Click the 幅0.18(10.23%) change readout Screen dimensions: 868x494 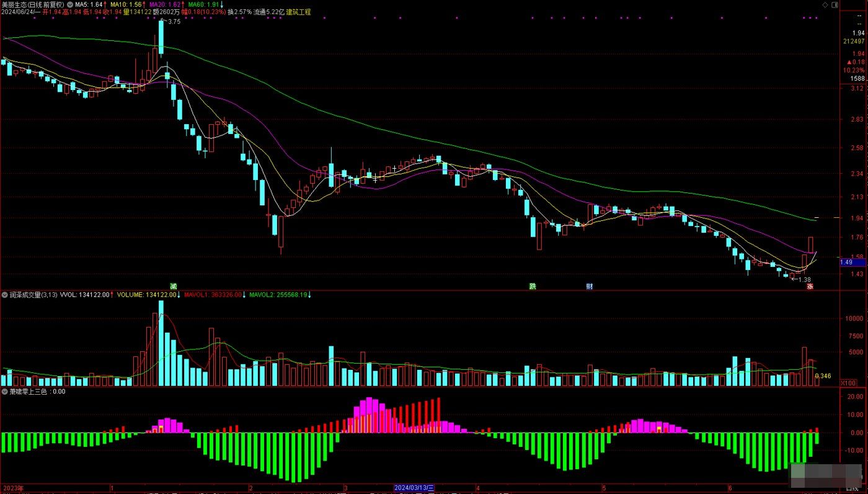click(203, 12)
